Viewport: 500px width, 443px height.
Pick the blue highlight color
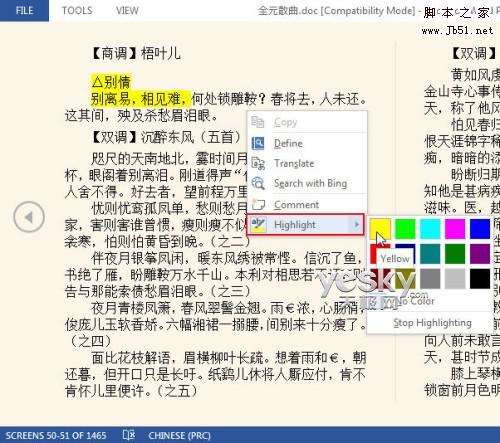(480, 229)
